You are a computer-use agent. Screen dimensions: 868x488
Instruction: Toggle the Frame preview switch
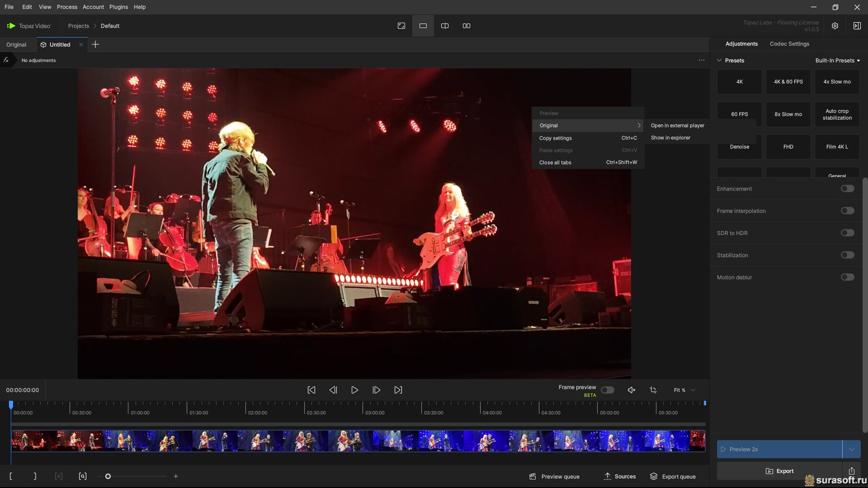pos(607,390)
